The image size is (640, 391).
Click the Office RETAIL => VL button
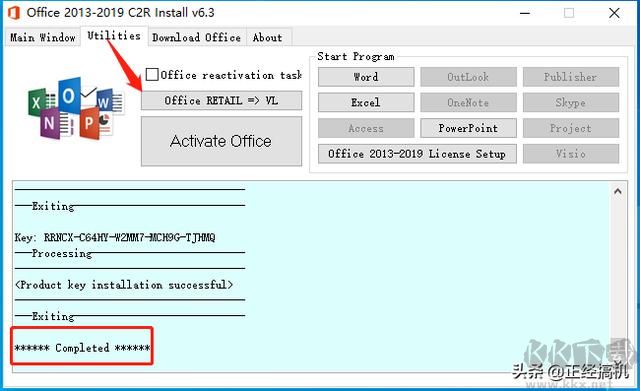tap(222, 100)
